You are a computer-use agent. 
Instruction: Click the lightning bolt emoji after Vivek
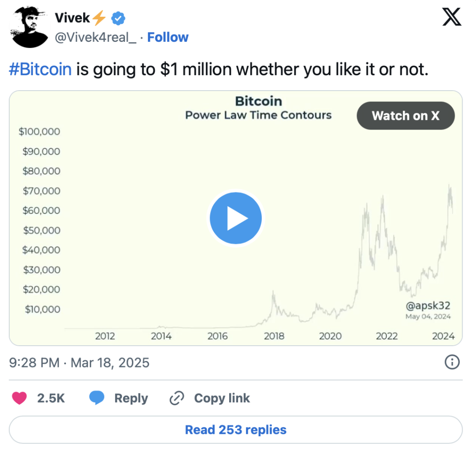click(x=99, y=18)
